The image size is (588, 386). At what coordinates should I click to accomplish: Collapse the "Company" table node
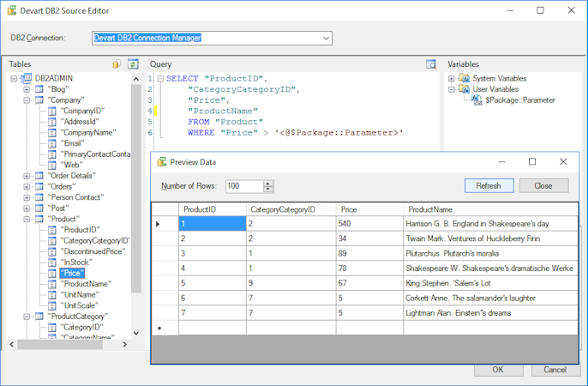coord(27,100)
